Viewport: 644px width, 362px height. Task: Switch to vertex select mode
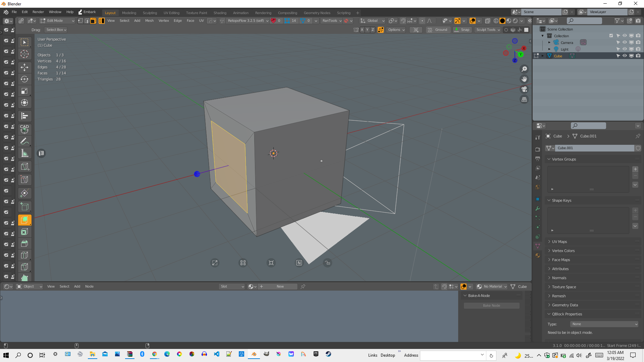click(x=80, y=21)
